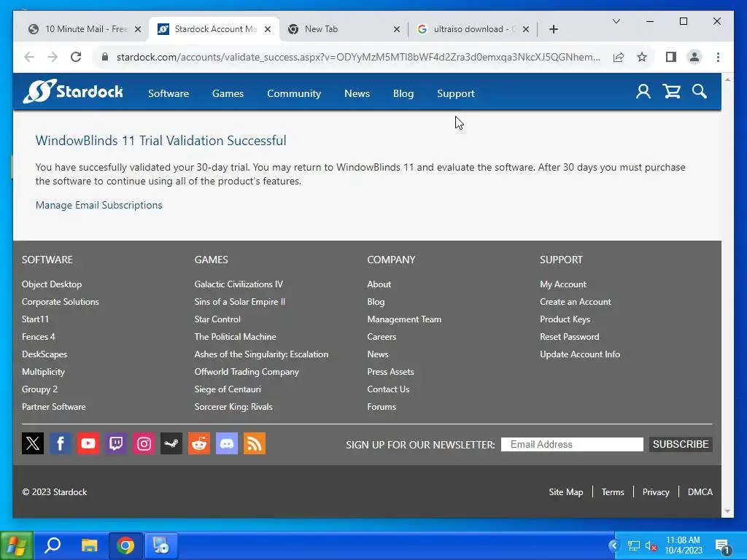Open the Terms footer link
Image resolution: width=747 pixels, height=560 pixels.
613,492
